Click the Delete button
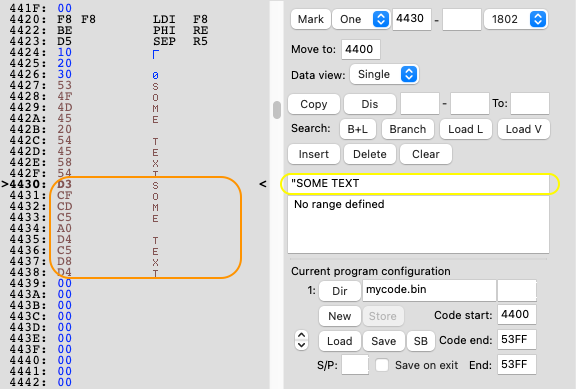The height and width of the screenshot is (389, 576). click(x=370, y=154)
